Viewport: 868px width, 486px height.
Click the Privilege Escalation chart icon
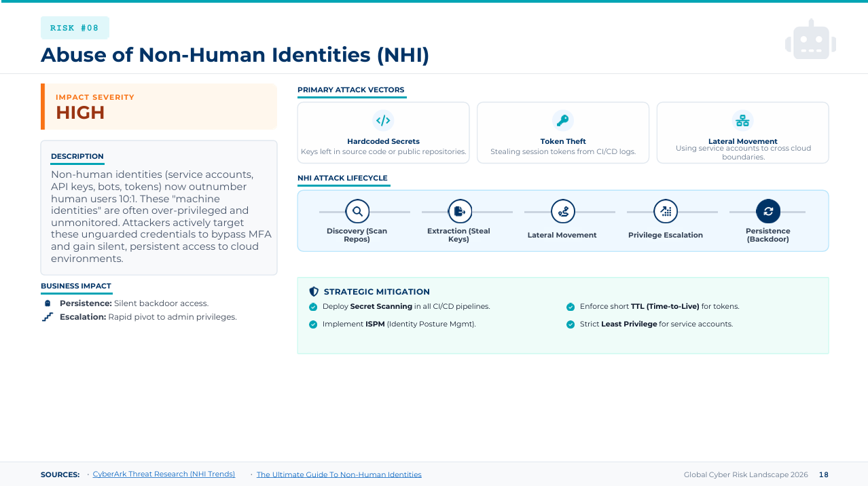point(665,212)
